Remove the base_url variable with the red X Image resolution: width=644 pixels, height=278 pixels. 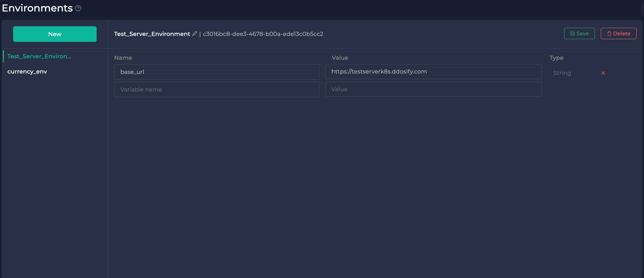603,73
